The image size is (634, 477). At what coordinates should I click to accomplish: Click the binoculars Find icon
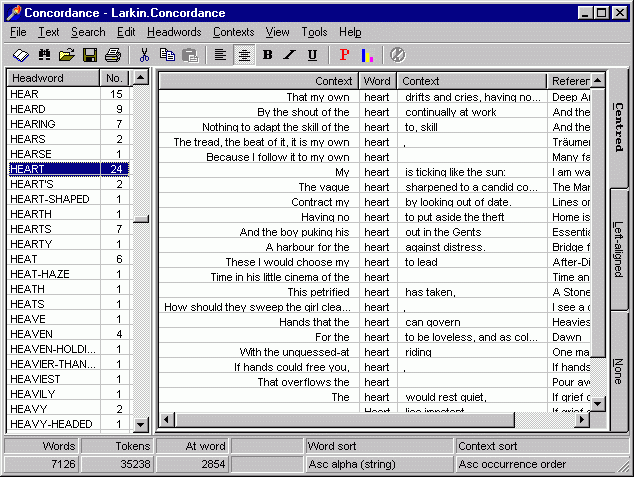pos(44,55)
